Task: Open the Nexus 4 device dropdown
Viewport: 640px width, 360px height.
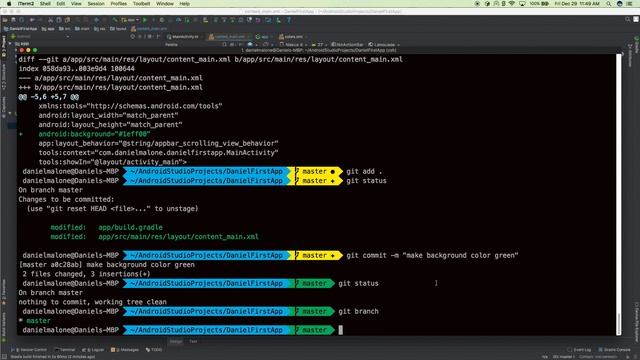Action: tap(292, 44)
